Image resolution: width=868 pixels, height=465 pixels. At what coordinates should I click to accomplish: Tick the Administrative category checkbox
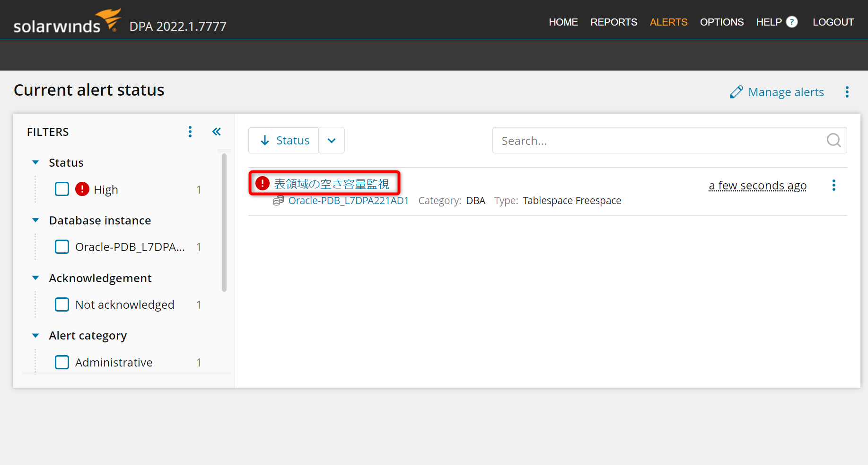coord(62,362)
